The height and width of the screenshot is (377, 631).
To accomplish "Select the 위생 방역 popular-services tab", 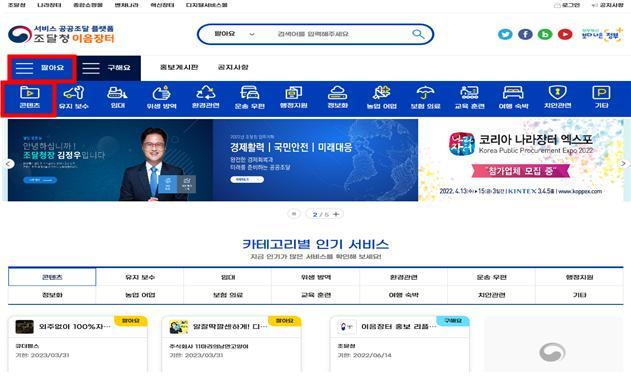I will (x=316, y=277).
